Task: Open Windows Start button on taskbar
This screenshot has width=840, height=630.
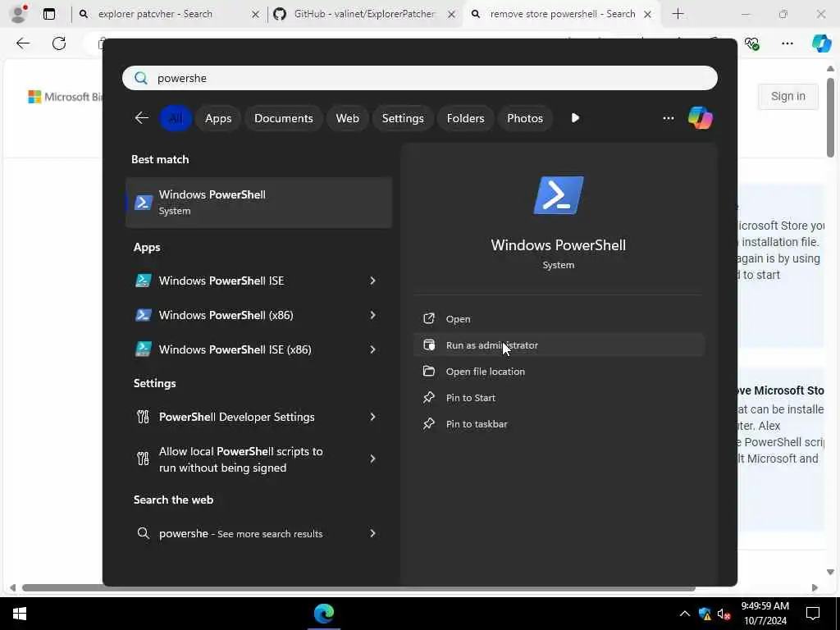Action: click(20, 614)
